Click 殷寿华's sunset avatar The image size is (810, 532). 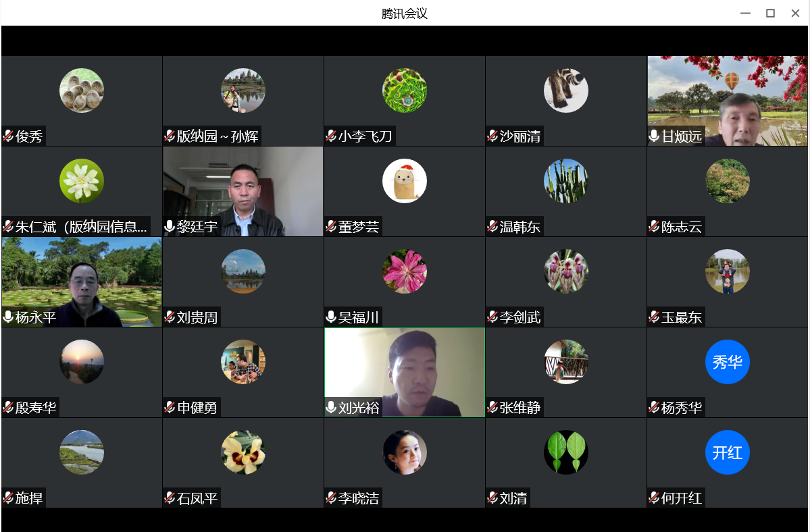click(82, 362)
